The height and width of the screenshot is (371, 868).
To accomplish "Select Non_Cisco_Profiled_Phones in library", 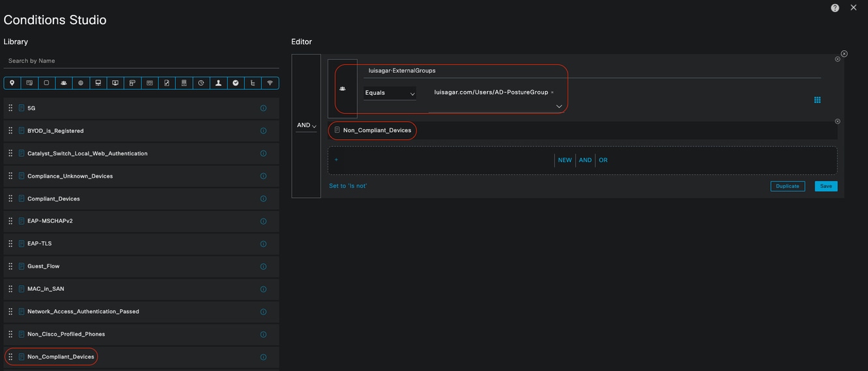I will point(141,334).
